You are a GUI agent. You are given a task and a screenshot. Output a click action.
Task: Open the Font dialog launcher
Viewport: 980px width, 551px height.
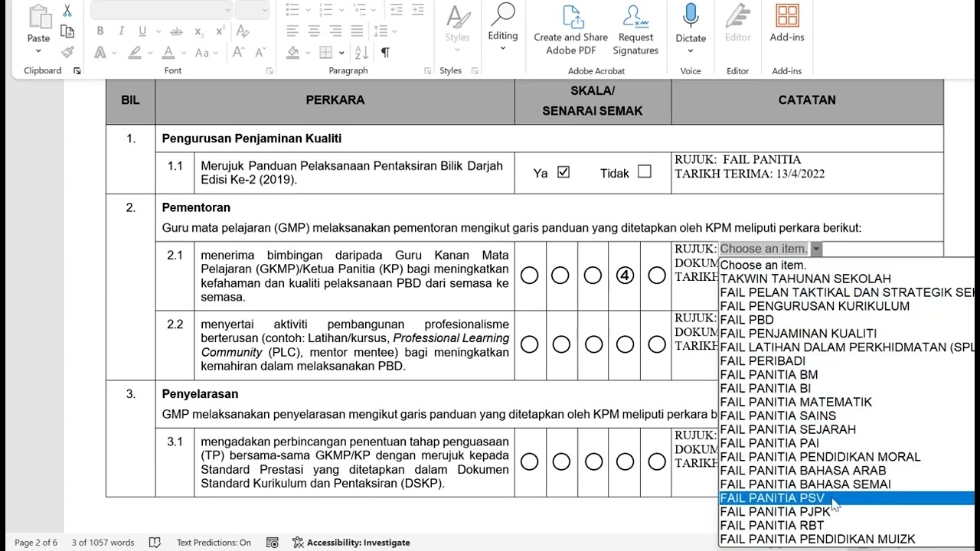pyautogui.click(x=269, y=70)
